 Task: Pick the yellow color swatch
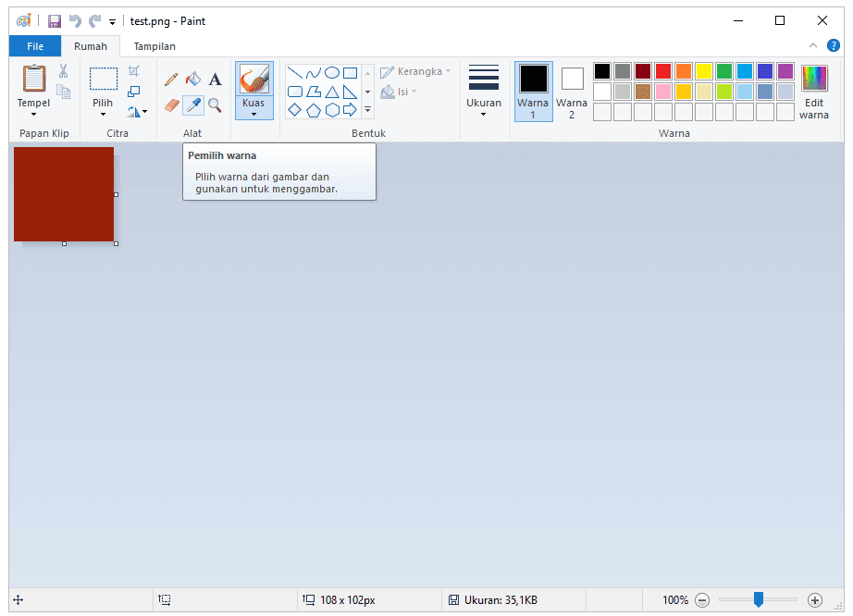click(704, 71)
